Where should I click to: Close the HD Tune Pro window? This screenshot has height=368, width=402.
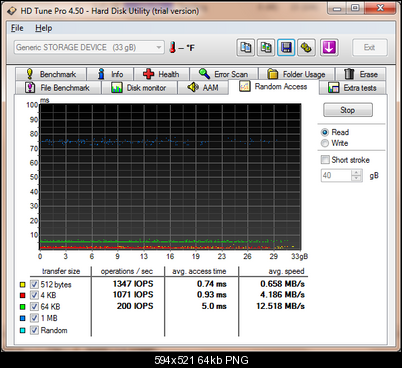380,8
